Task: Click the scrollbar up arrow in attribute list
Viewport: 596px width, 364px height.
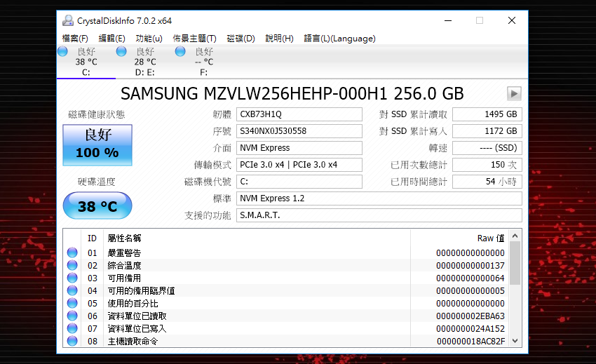Action: coord(515,236)
